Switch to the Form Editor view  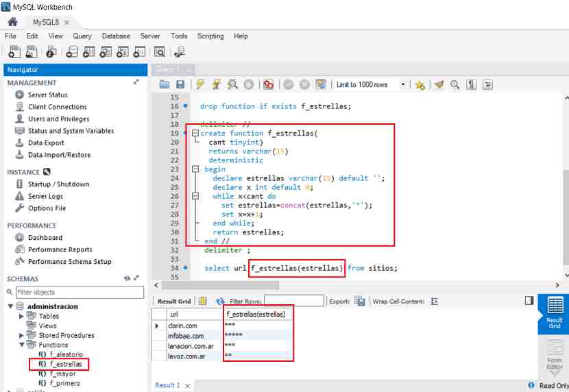(x=555, y=356)
